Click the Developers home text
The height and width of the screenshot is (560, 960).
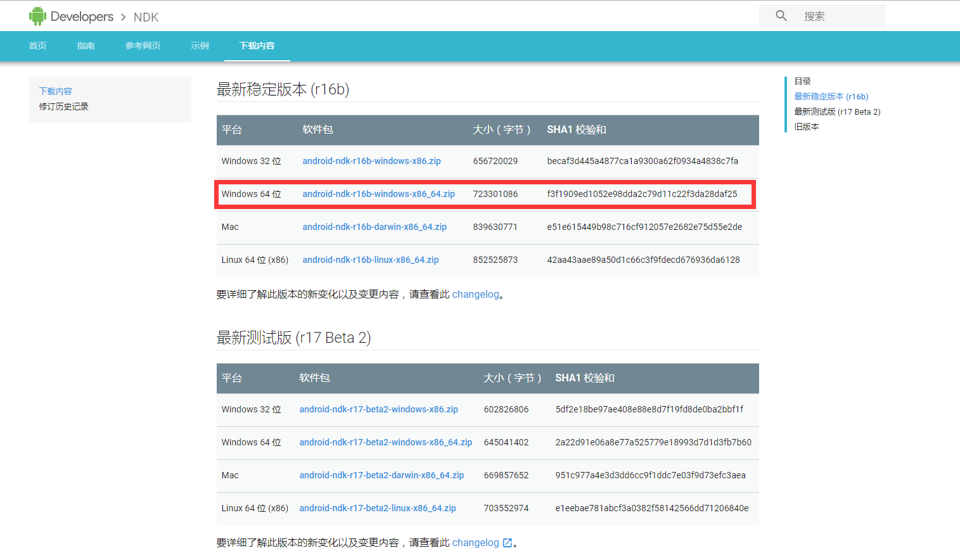pyautogui.click(x=82, y=16)
